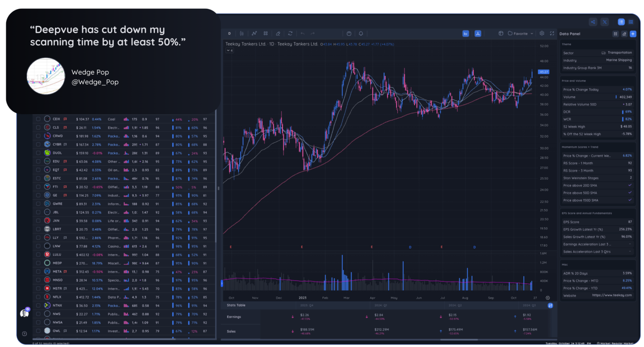
Task: Open the teekay.com website link
Action: (x=612, y=295)
